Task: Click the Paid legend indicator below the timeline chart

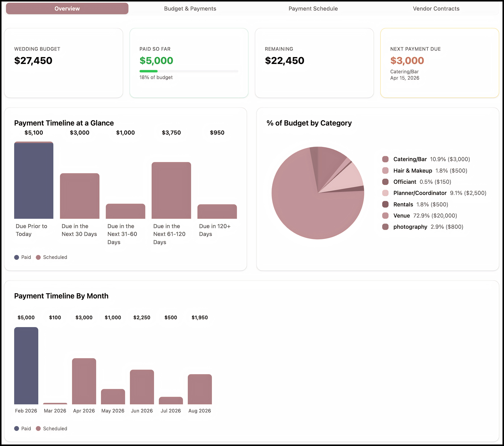Action: (x=17, y=257)
